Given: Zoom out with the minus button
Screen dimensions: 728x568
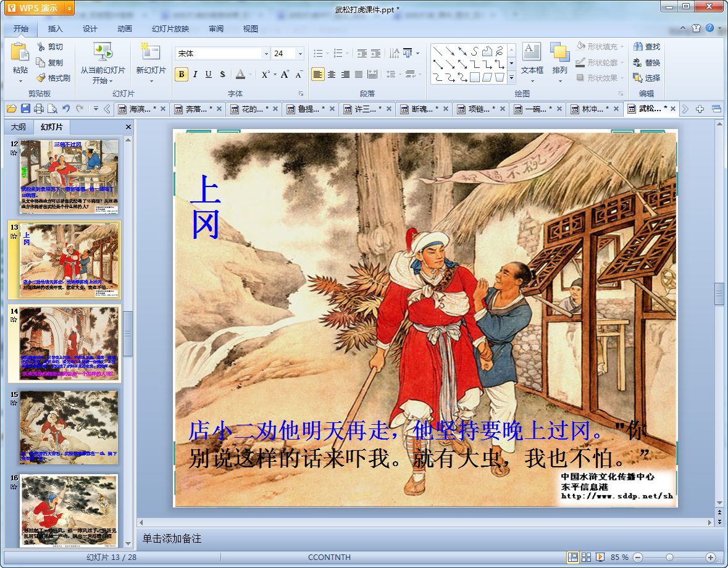Looking at the screenshot, I should (x=638, y=557).
